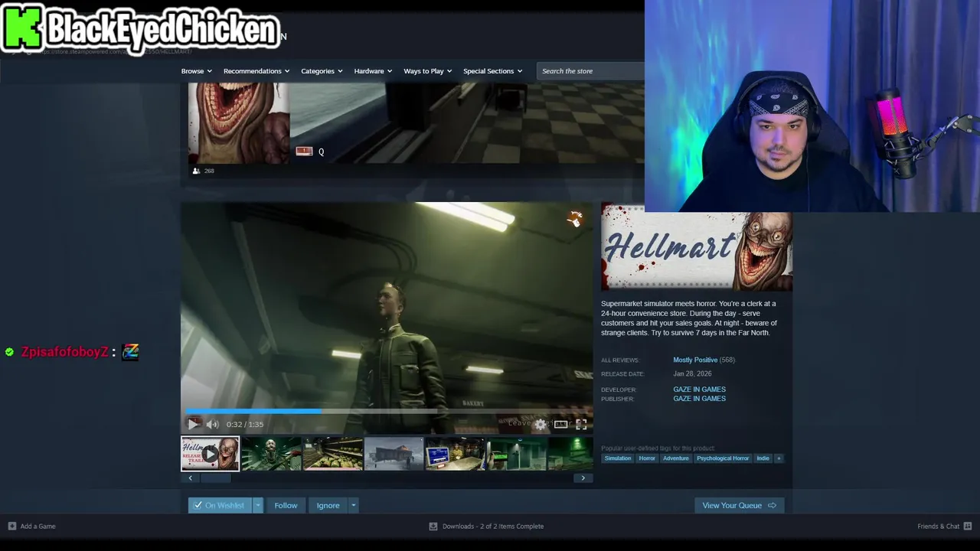980x551 pixels.
Task: Select the produce shelves screenshot thumbnail
Action: click(332, 454)
